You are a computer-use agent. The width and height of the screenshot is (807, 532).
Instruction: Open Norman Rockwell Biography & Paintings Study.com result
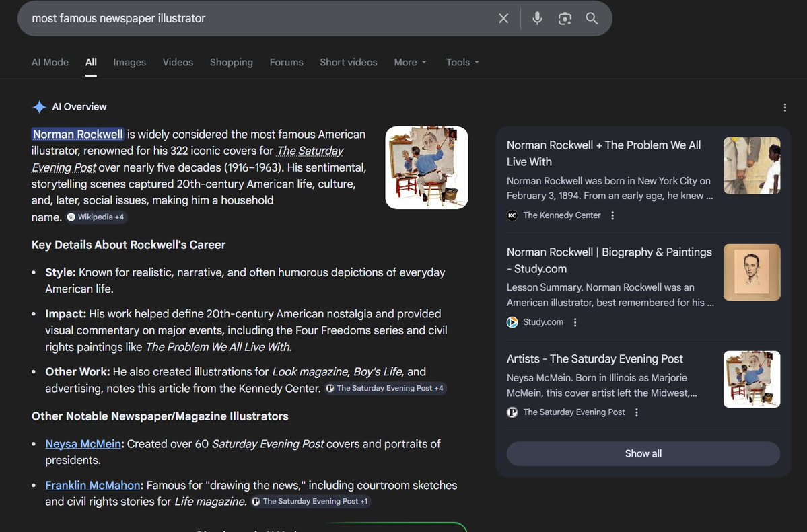(609, 260)
